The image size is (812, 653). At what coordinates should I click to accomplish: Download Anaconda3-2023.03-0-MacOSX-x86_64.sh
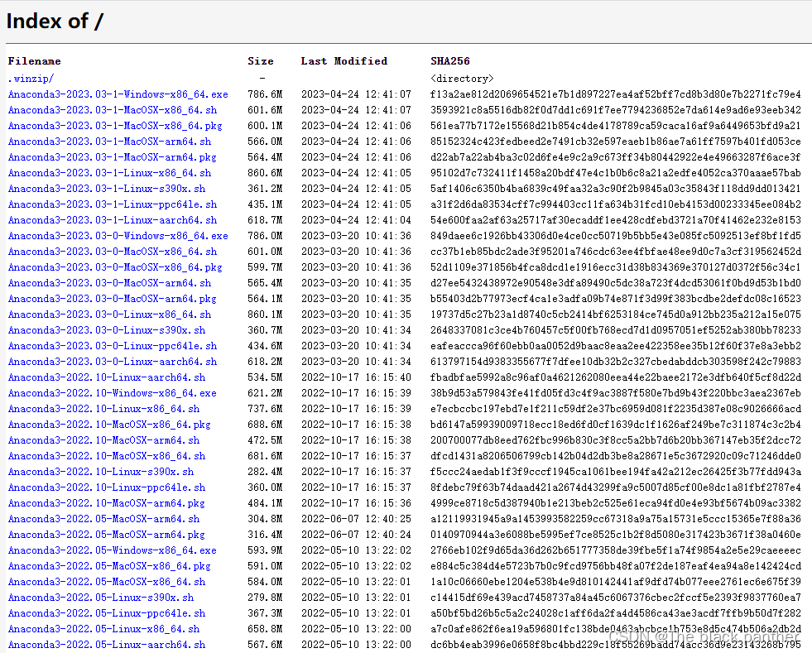[113, 252]
